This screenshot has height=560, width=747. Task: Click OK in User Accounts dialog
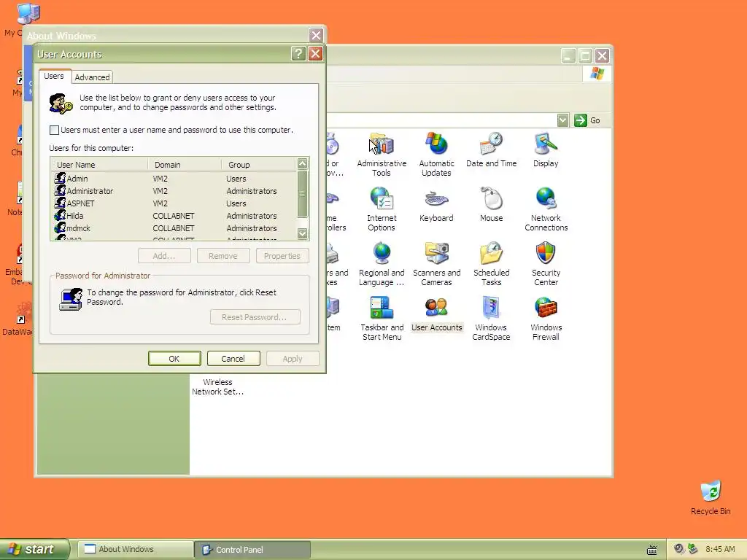174,359
